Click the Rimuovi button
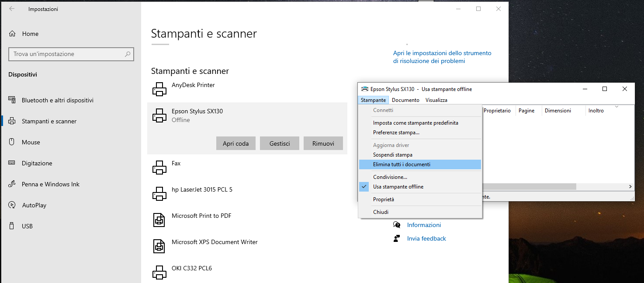This screenshot has width=644, height=283. (323, 143)
